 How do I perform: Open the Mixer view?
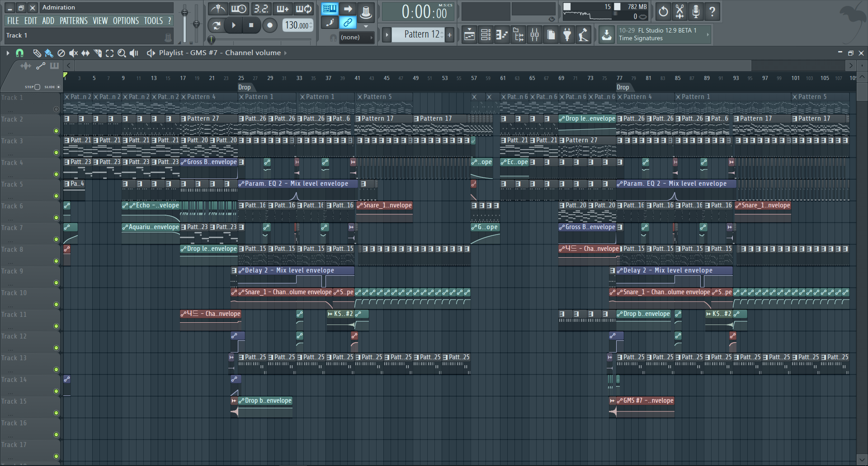click(535, 35)
